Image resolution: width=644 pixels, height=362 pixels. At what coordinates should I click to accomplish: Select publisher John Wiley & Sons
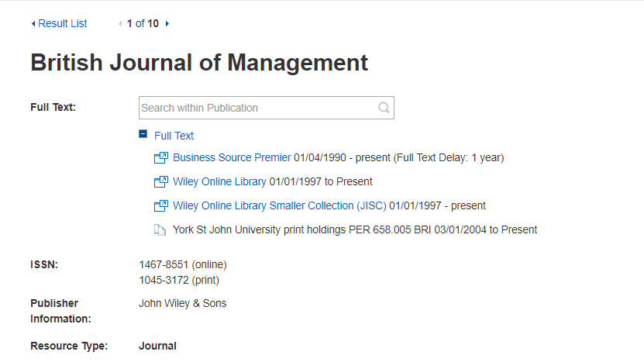182,303
